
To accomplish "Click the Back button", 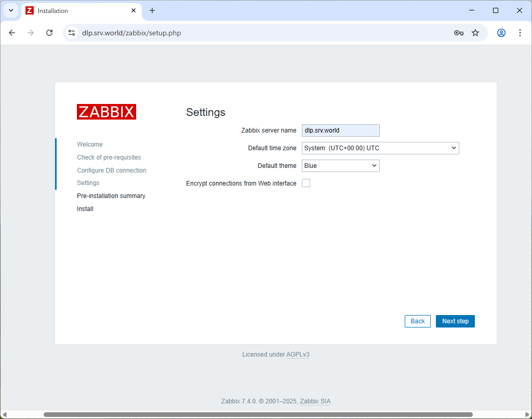I will (x=417, y=321).
